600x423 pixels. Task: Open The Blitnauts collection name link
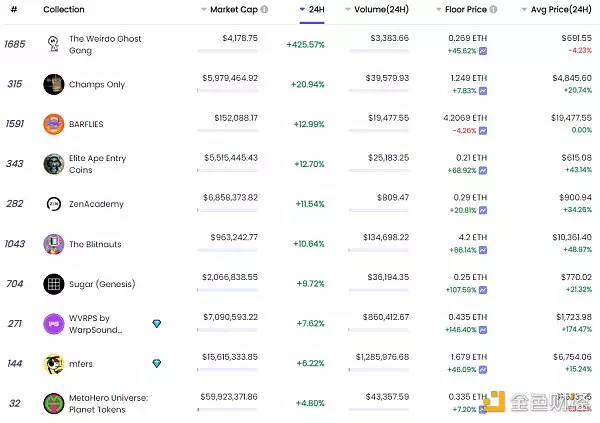96,244
